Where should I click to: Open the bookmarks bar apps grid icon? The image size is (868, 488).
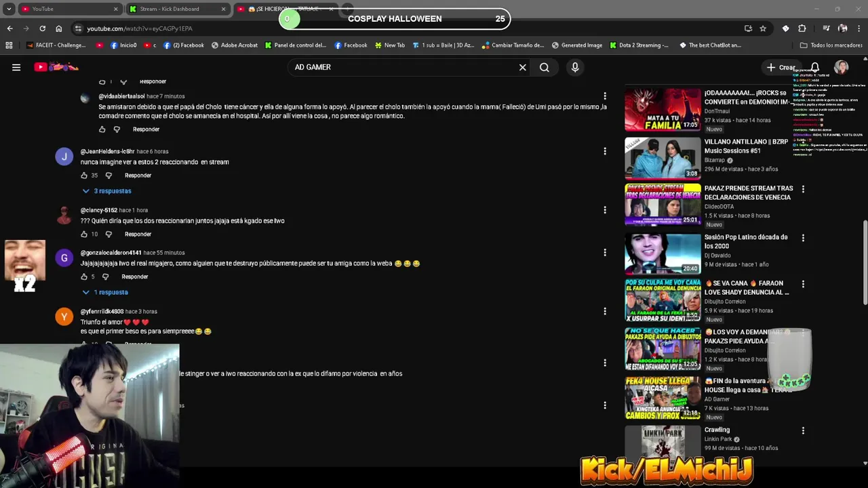click(9, 45)
